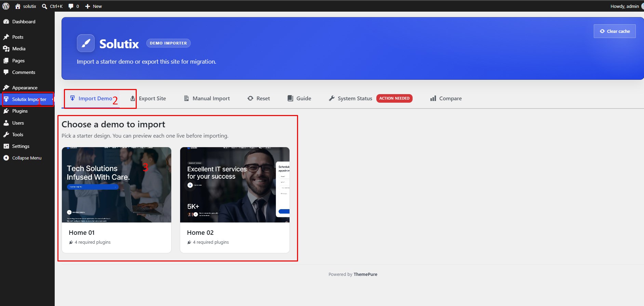The width and height of the screenshot is (644, 306).
Task: Open the solutix site home link
Action: point(26,6)
